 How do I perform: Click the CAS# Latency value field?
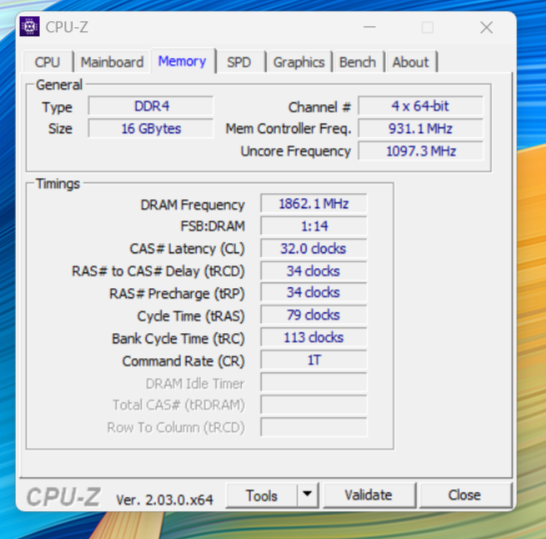pyautogui.click(x=314, y=249)
